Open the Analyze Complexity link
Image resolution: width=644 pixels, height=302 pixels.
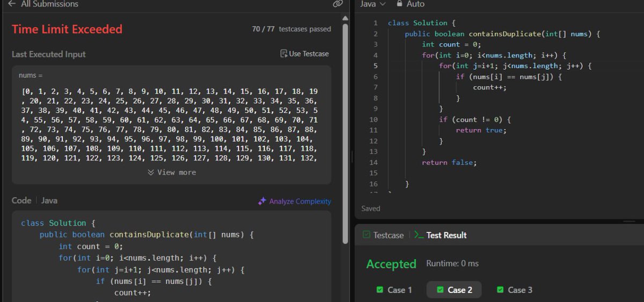click(294, 201)
